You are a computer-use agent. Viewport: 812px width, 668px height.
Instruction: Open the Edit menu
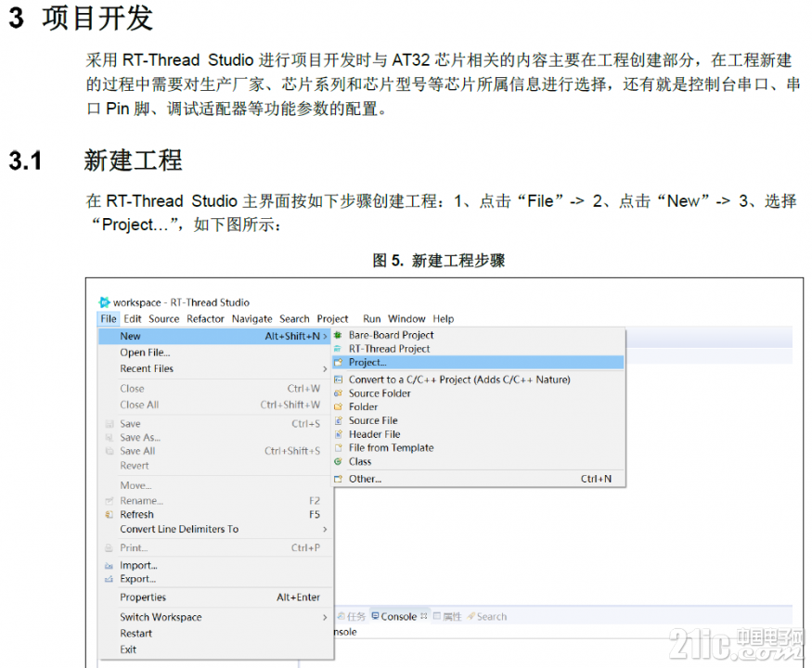[133, 319]
